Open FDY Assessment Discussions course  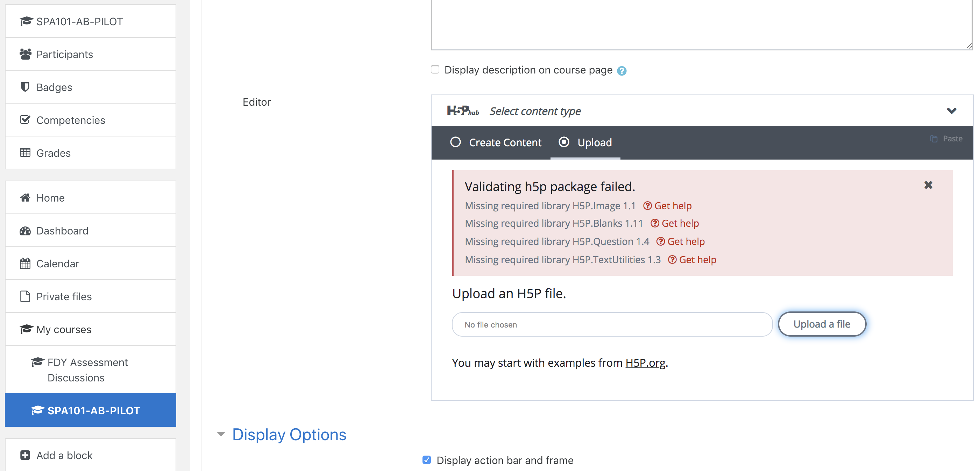91,370
